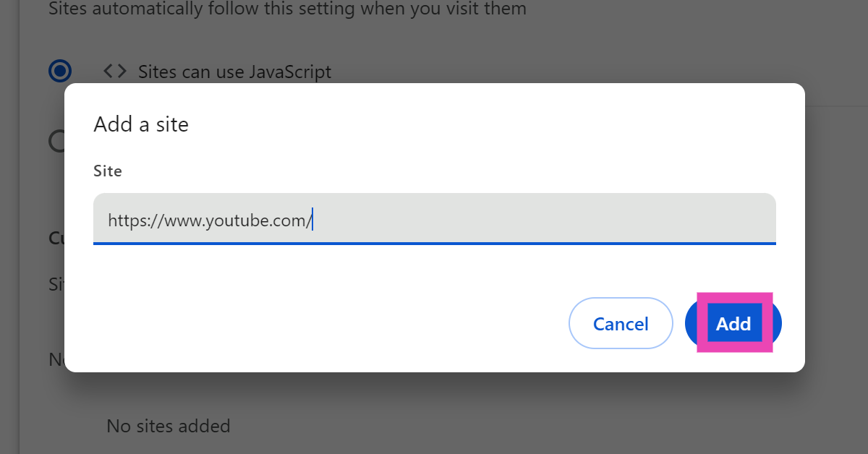
Task: Click the blue underline of Site field
Action: [x=434, y=244]
